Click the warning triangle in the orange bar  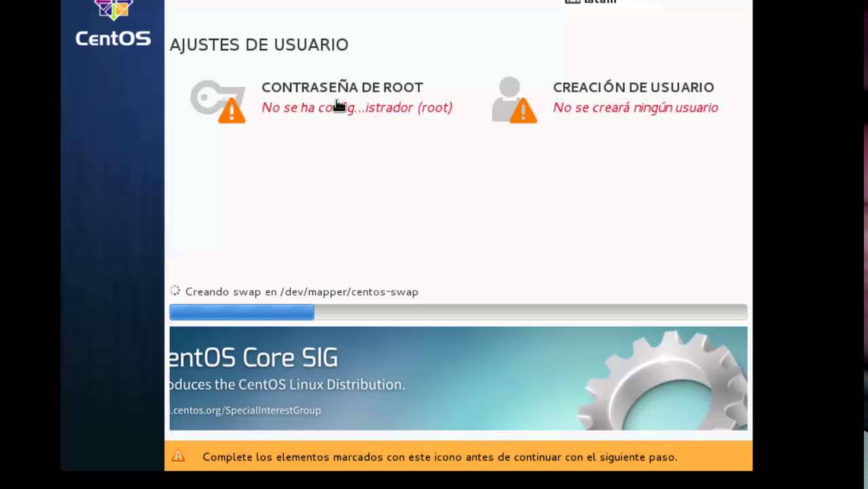coord(178,456)
